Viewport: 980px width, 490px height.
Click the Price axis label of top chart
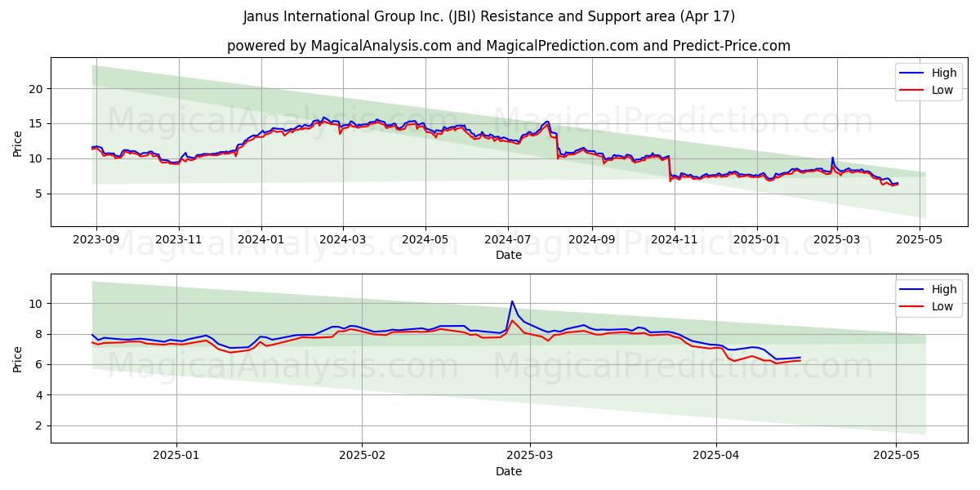coord(18,142)
